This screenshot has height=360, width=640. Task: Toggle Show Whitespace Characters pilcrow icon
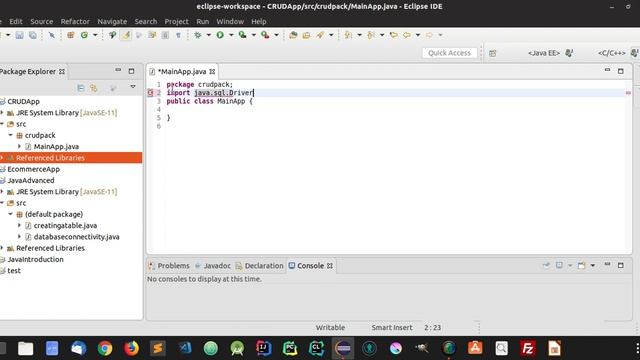pyautogui.click(x=178, y=35)
